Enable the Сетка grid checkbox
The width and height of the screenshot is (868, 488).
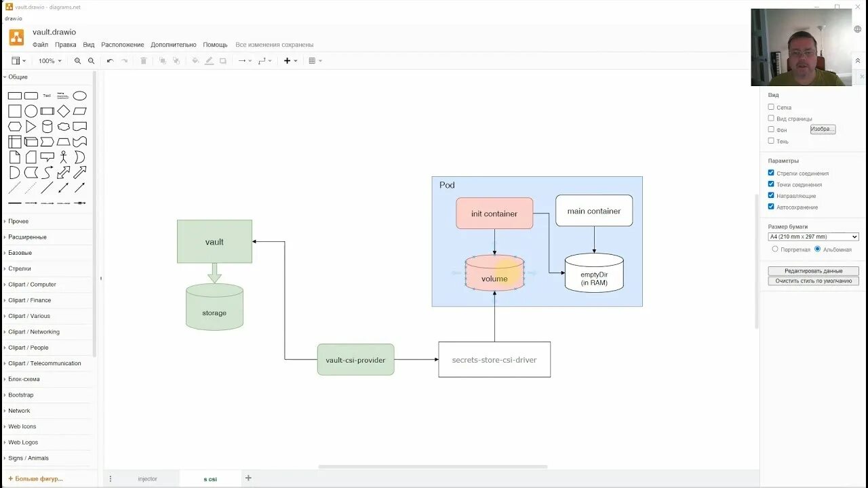pos(771,107)
